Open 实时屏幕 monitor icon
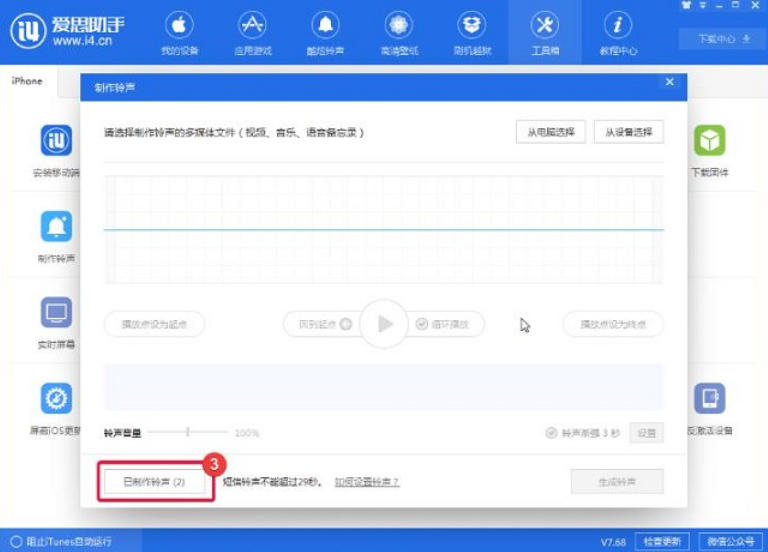This screenshot has width=768, height=552. point(56,312)
